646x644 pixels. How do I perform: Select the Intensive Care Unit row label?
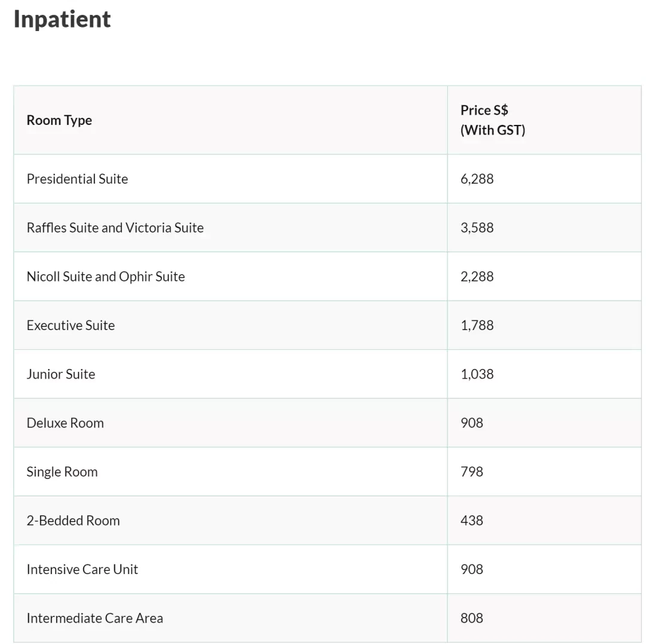tap(83, 569)
